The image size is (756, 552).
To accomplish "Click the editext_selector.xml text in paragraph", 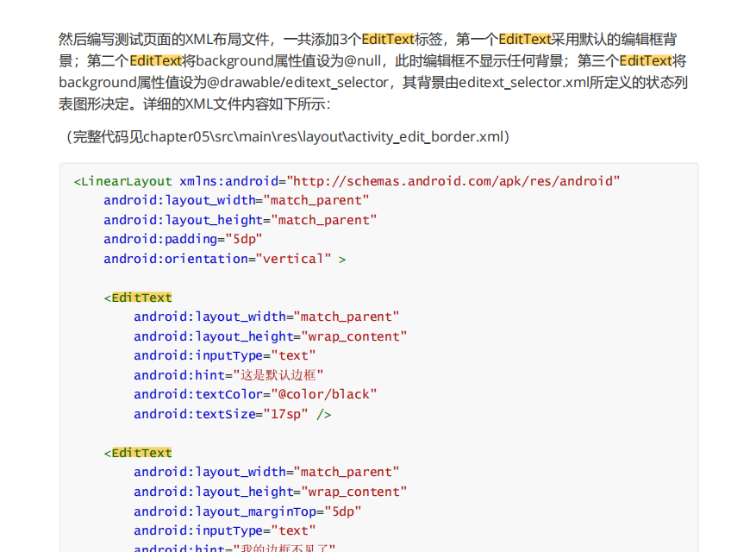I will pos(524,83).
